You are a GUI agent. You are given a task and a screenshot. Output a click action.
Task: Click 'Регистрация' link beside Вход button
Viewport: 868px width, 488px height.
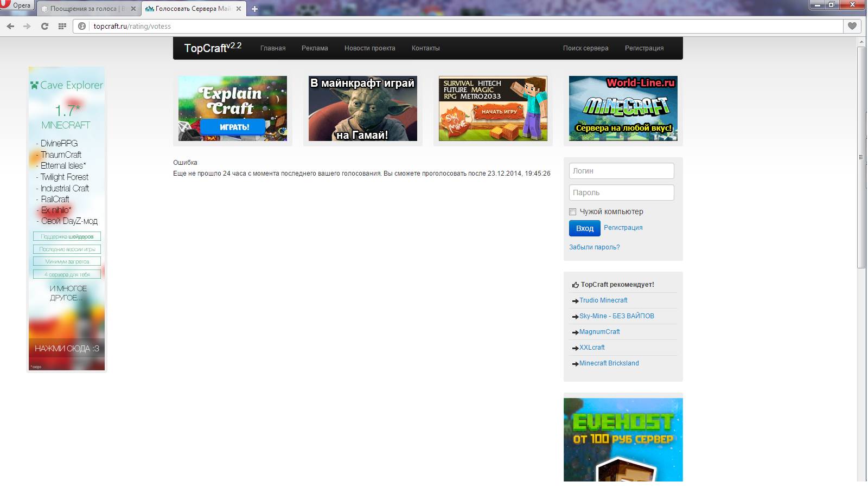[x=623, y=228]
